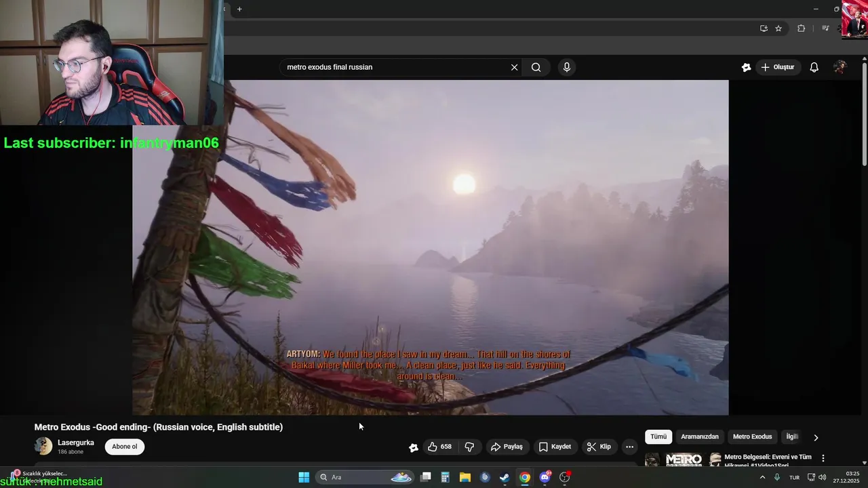Open the Windows Start menu
The height and width of the screenshot is (488, 868).
pyautogui.click(x=304, y=477)
